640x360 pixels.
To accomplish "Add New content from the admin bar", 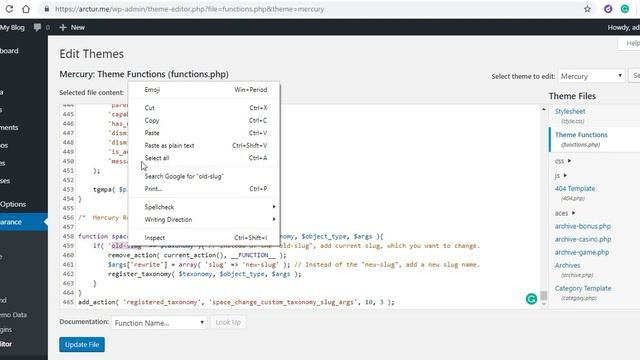I will click(x=72, y=27).
